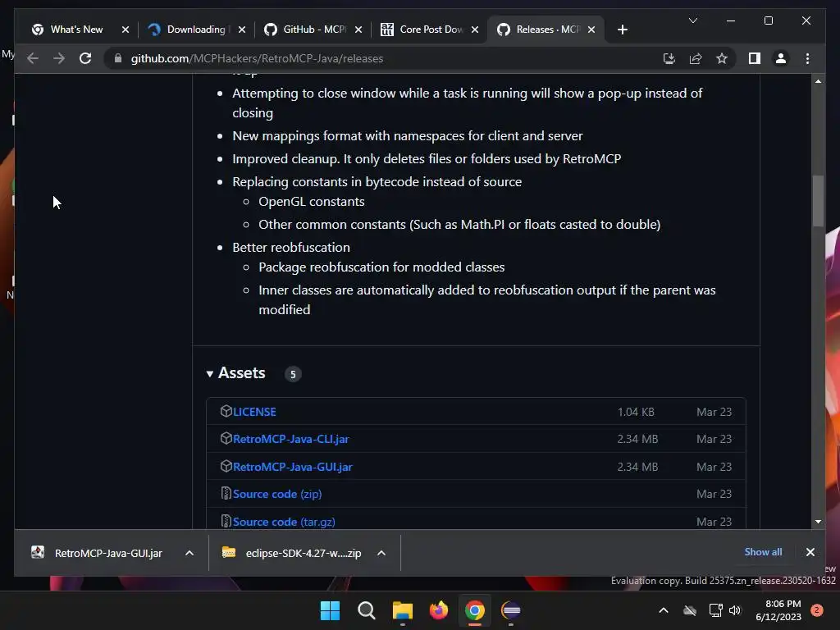Close the Downloading tab
Viewport: 840px width, 630px height.
click(x=242, y=30)
